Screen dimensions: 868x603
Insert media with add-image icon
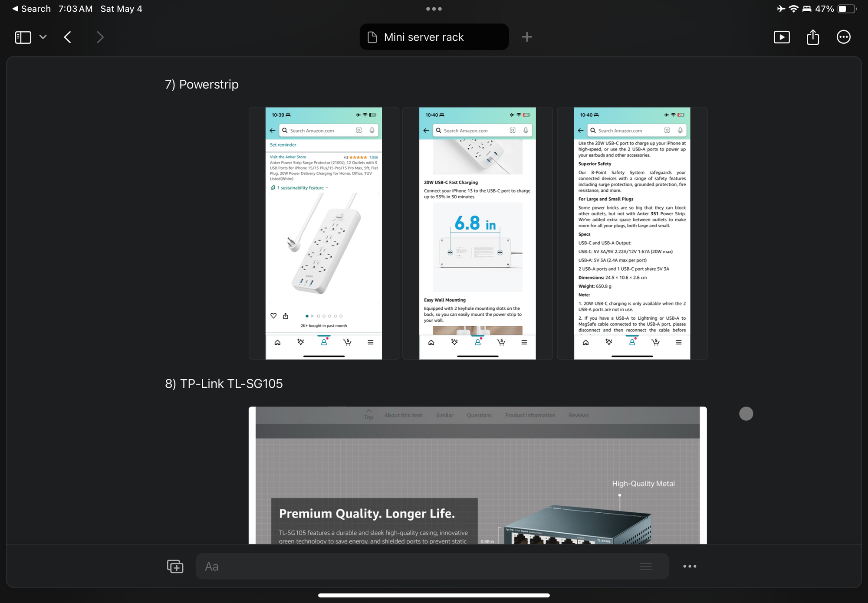[x=175, y=566]
